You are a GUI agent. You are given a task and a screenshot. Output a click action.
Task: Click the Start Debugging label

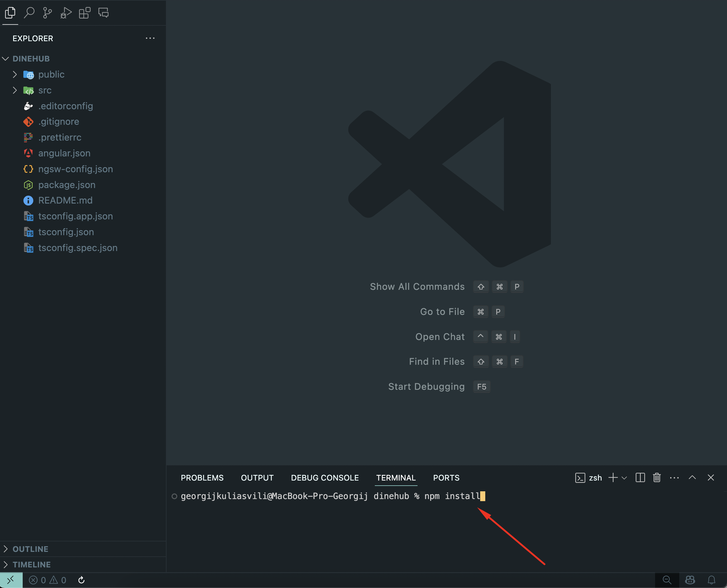pyautogui.click(x=426, y=387)
